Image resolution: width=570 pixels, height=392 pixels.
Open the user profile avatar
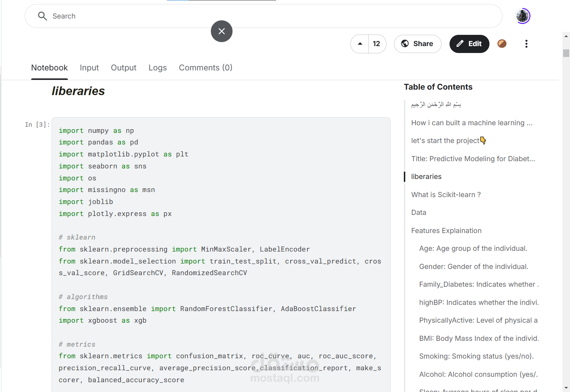click(522, 16)
